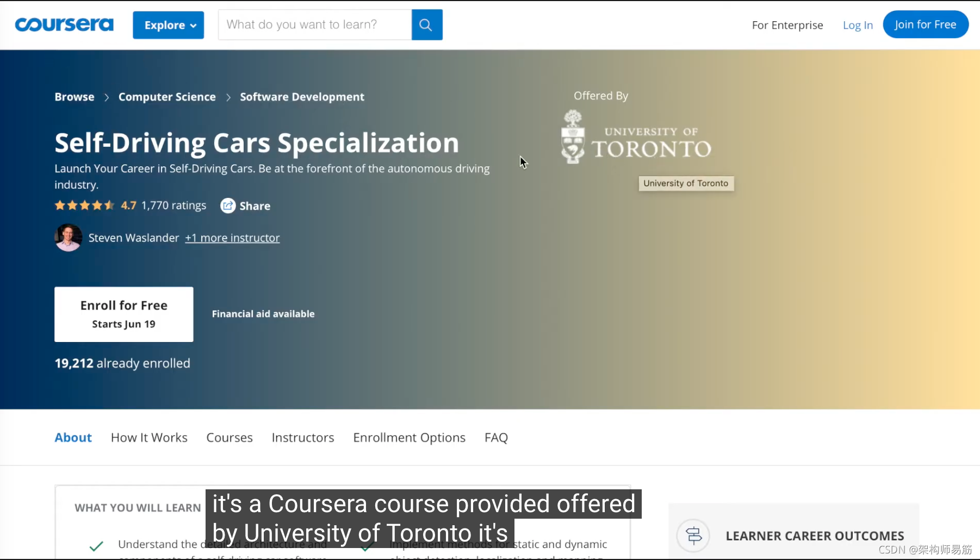Click Steven Waslander's avatar photo
The image size is (980, 560).
pos(68,238)
